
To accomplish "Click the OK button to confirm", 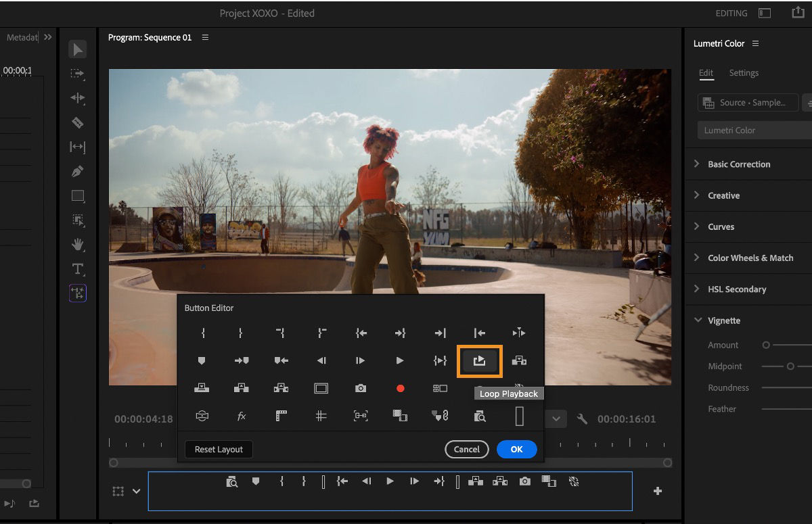I will point(516,449).
